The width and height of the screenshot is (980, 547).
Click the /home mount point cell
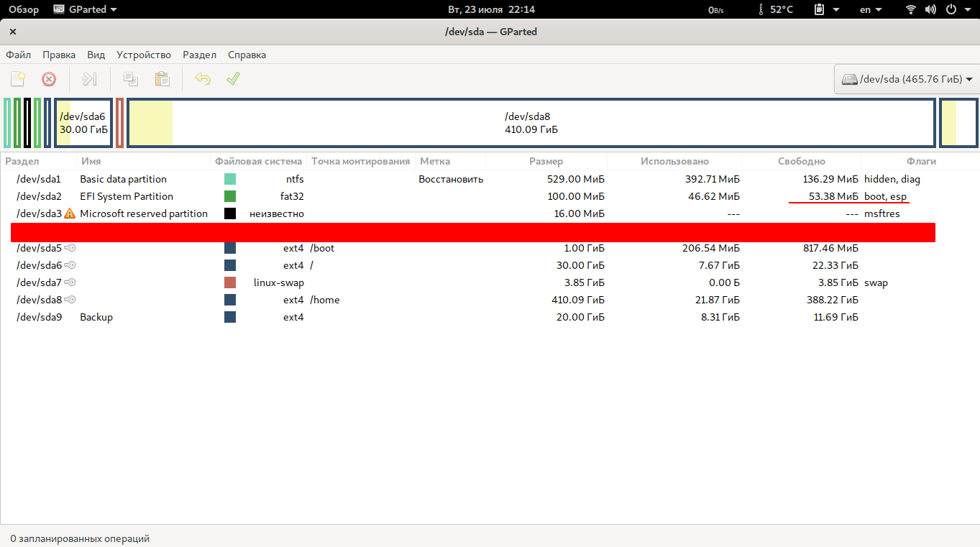[x=325, y=300]
